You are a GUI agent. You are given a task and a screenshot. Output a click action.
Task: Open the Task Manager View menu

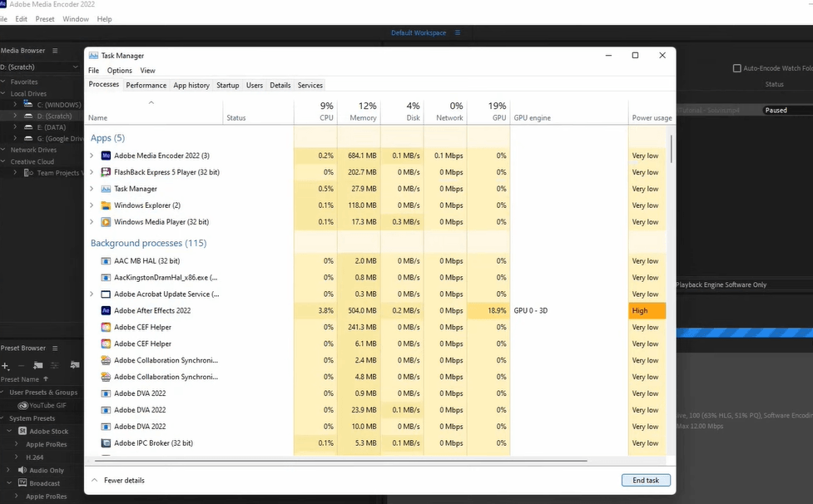148,71
